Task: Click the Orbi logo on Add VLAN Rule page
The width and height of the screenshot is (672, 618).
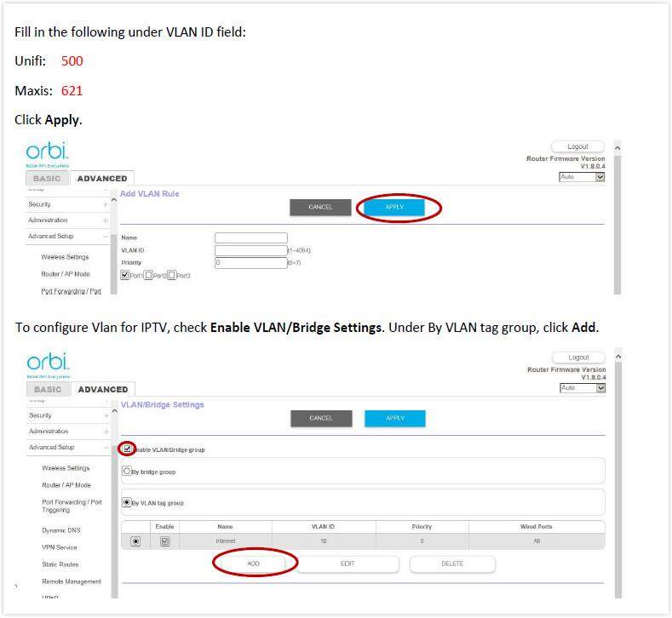Action: pyautogui.click(x=47, y=153)
